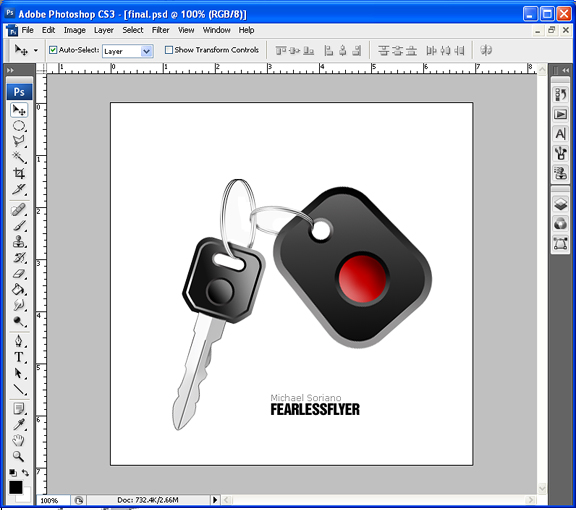The width and height of the screenshot is (576, 510).
Task: Select the Polygonal Lasso tool
Action: coord(19,141)
